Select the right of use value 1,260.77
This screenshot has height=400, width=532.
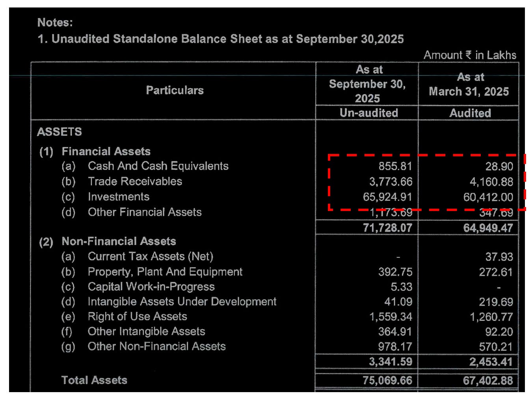491,317
